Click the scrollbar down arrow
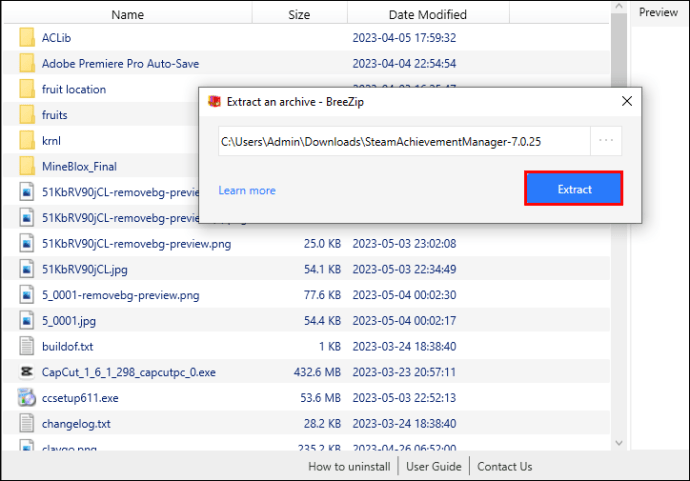This screenshot has height=481, width=690. [x=619, y=443]
